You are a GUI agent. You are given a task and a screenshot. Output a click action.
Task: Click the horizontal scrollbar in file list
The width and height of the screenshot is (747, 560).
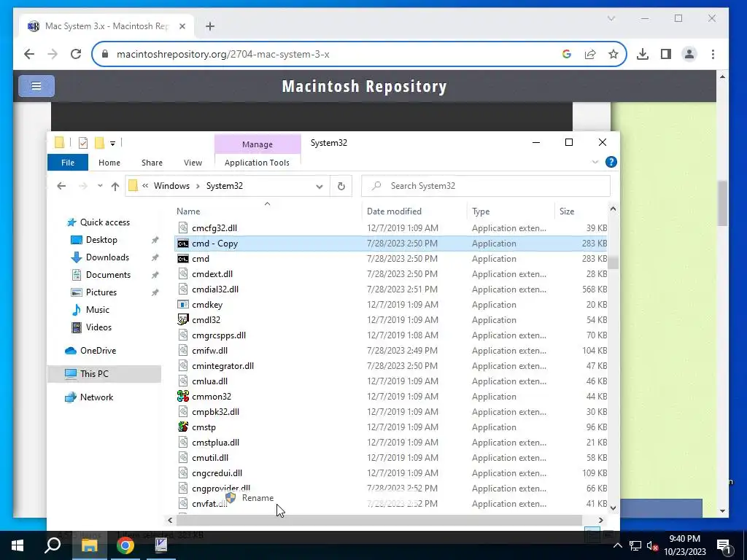click(x=379, y=520)
